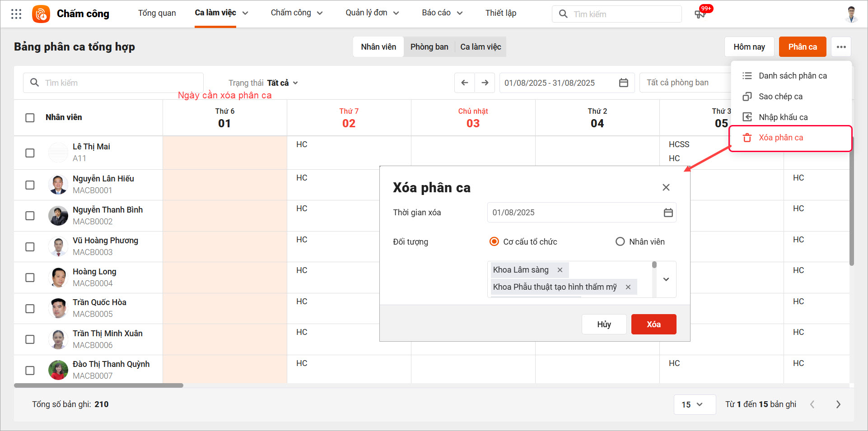Click the notification icon with 99+ badge

coord(700,14)
